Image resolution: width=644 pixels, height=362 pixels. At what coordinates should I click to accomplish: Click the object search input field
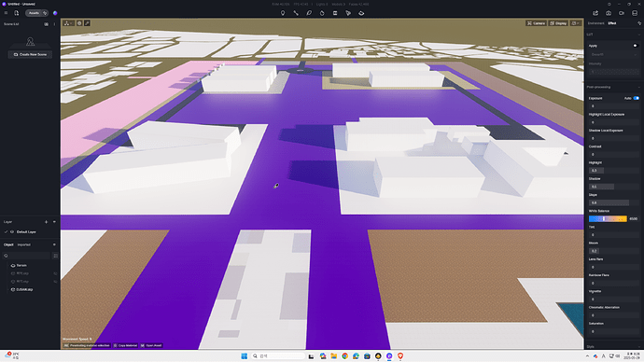[27, 256]
